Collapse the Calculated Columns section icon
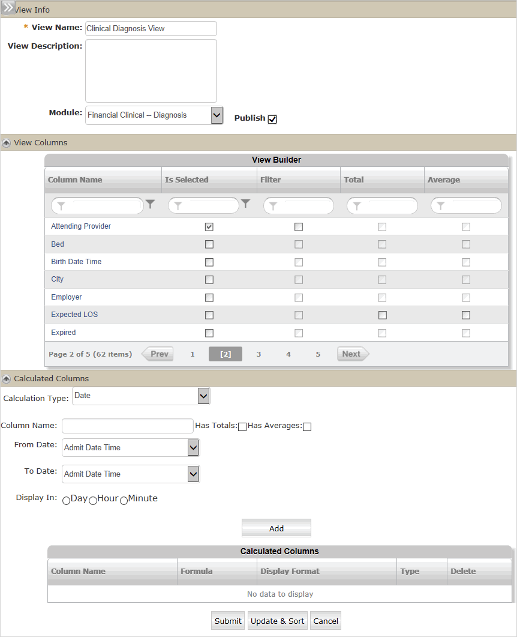Viewport: 517px width, 637px height. coord(6,379)
